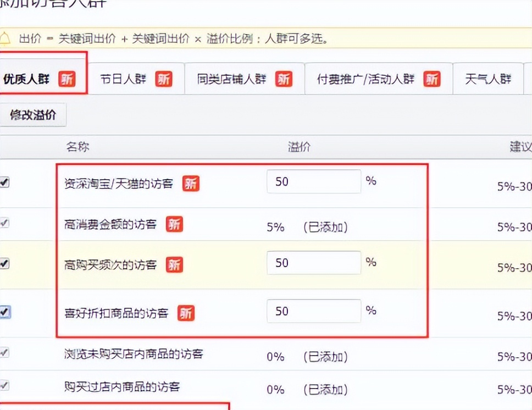Click the 修改溢价 button
This screenshot has width=532, height=410.
[x=34, y=114]
